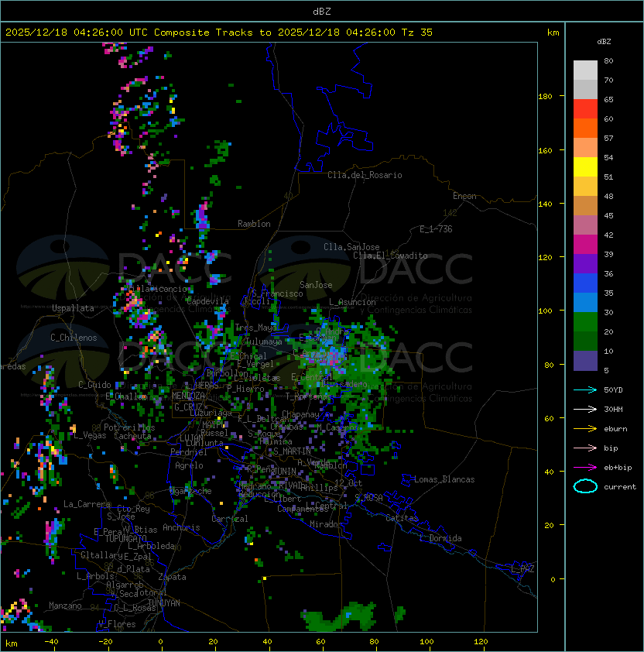Click the -40 tick on horizontal axis

click(x=51, y=642)
